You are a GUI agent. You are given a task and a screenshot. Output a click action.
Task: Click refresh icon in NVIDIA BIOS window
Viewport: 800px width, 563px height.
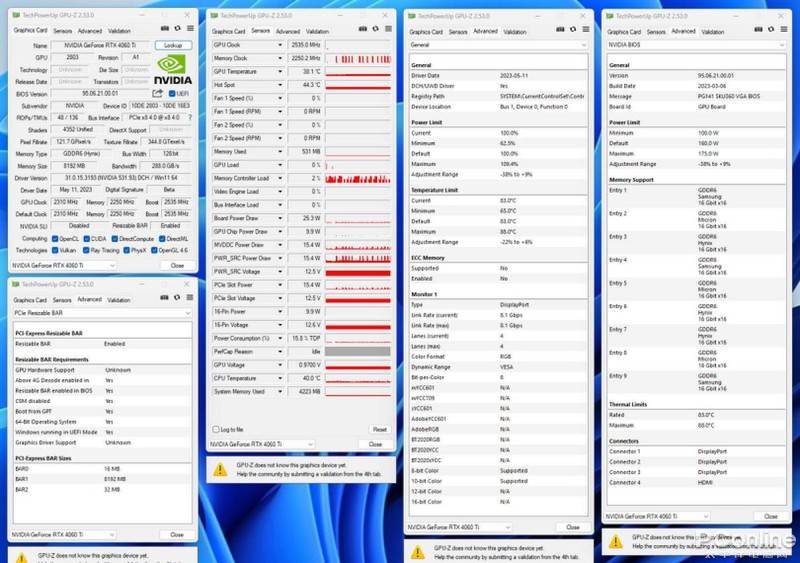pos(771,30)
